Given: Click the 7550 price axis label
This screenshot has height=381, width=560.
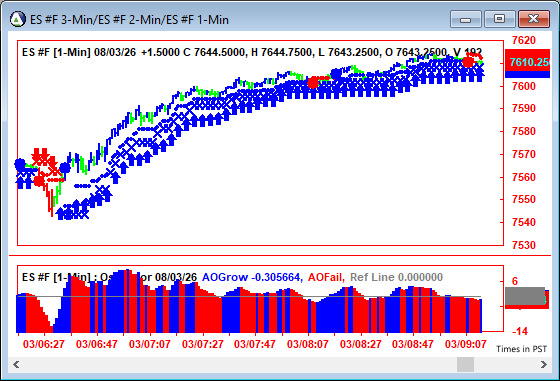Looking at the screenshot, I should click(x=524, y=199).
